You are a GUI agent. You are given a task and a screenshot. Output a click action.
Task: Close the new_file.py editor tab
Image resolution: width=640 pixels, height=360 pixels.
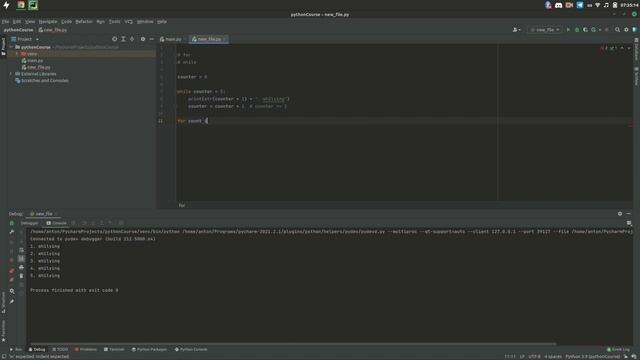[x=224, y=39]
